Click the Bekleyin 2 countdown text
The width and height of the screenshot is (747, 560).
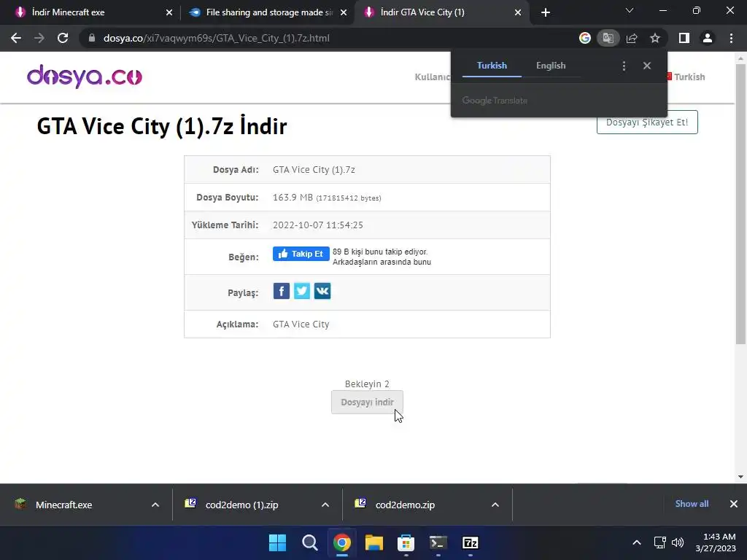click(368, 384)
